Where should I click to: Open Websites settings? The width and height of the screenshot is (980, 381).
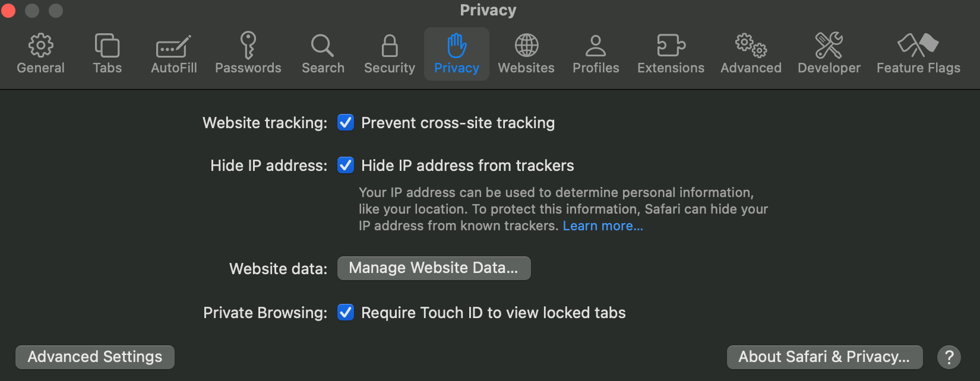click(526, 53)
